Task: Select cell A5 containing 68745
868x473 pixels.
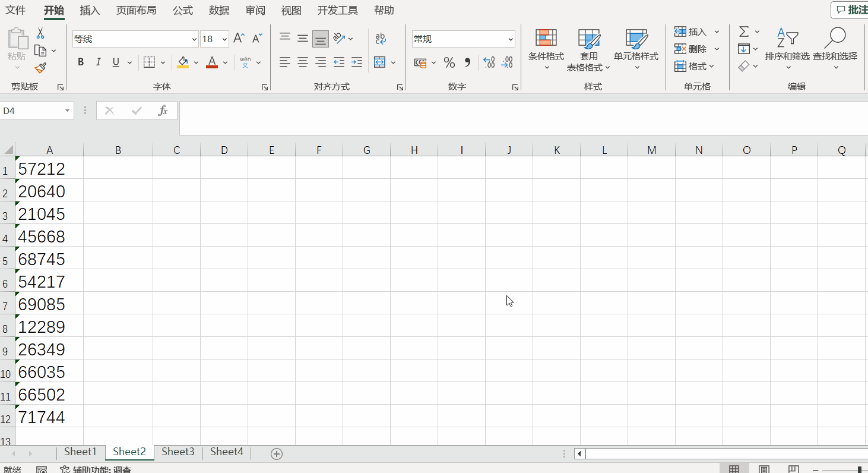Action: click(x=49, y=259)
